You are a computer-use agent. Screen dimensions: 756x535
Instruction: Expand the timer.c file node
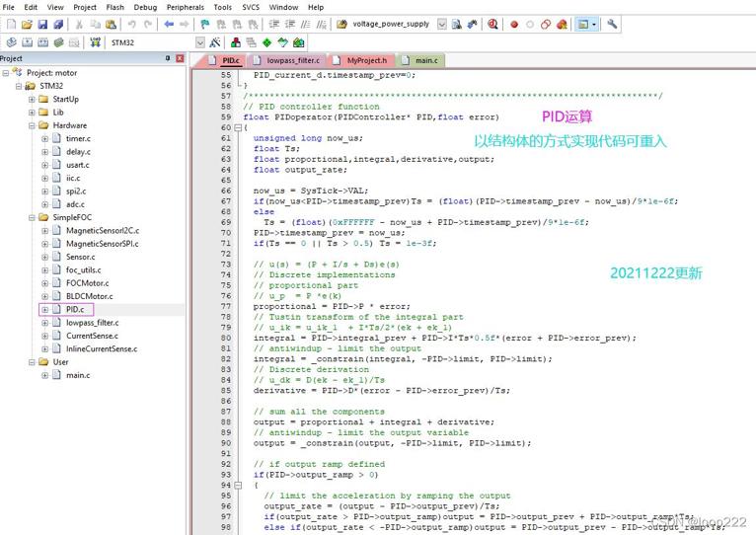click(44, 139)
